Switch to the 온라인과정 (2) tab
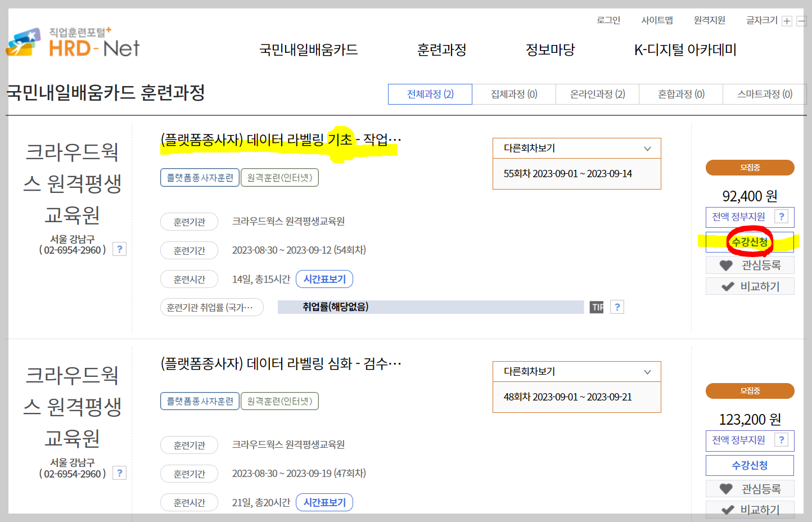Viewport: 812px width, 522px height. tap(597, 94)
